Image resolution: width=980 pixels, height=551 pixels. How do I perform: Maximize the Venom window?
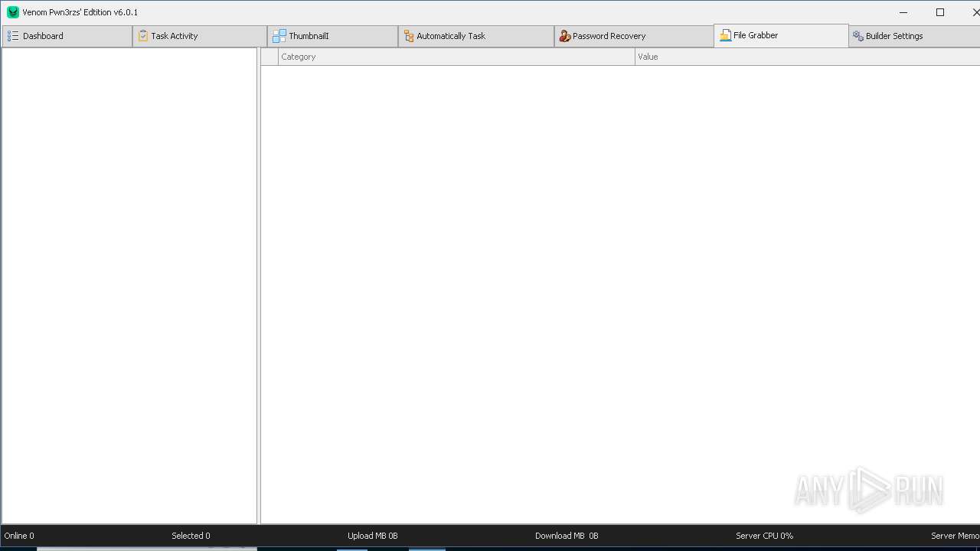click(x=940, y=12)
